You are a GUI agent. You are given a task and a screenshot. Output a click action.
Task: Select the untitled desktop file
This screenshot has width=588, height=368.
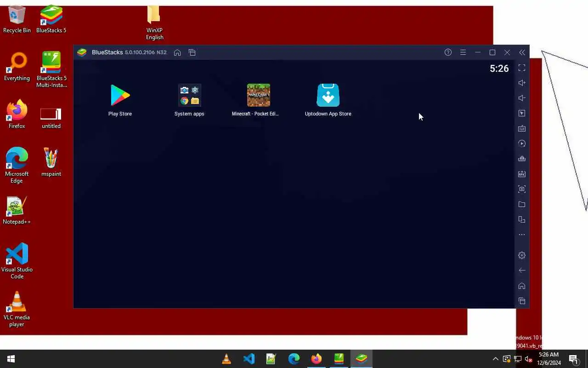click(51, 117)
